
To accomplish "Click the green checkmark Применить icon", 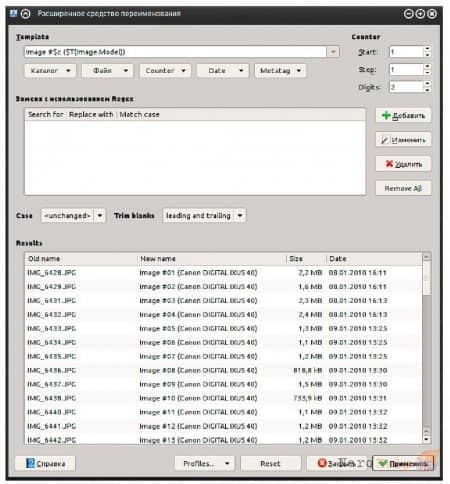I will [383, 463].
